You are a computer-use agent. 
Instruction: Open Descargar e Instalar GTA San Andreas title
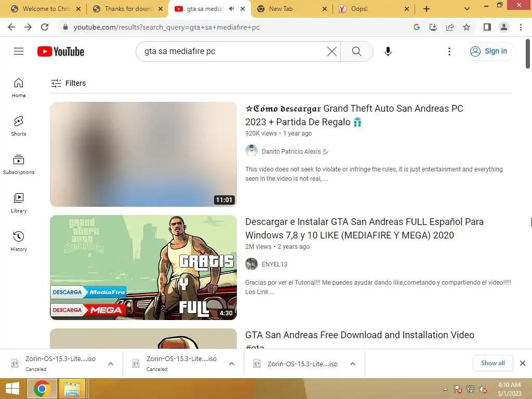click(x=364, y=229)
